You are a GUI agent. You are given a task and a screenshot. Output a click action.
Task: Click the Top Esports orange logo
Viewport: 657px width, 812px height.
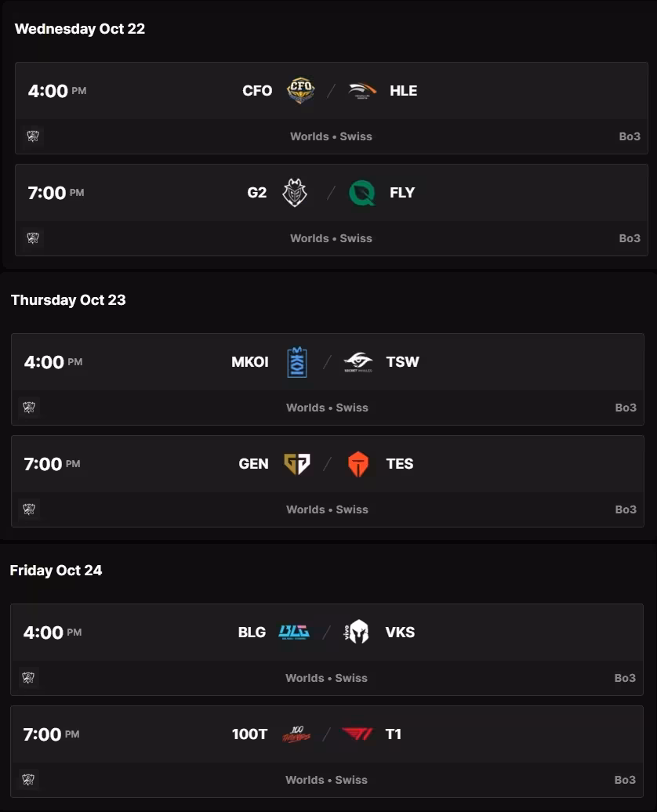point(358,464)
